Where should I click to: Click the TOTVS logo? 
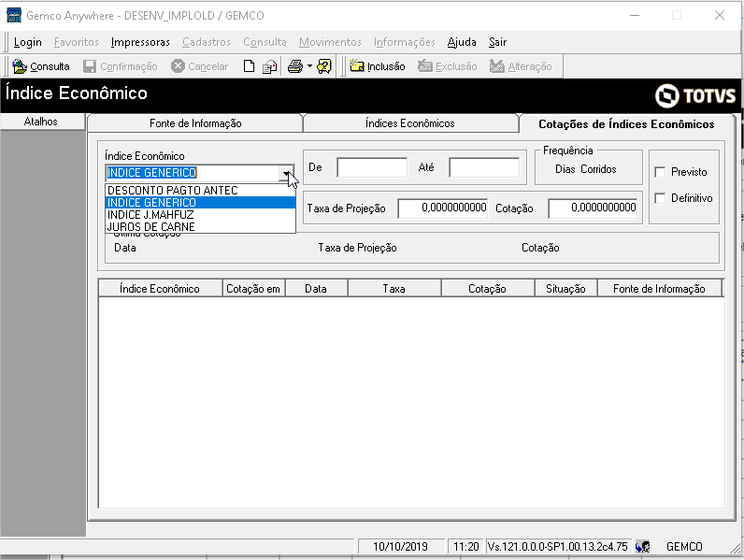pyautogui.click(x=695, y=95)
